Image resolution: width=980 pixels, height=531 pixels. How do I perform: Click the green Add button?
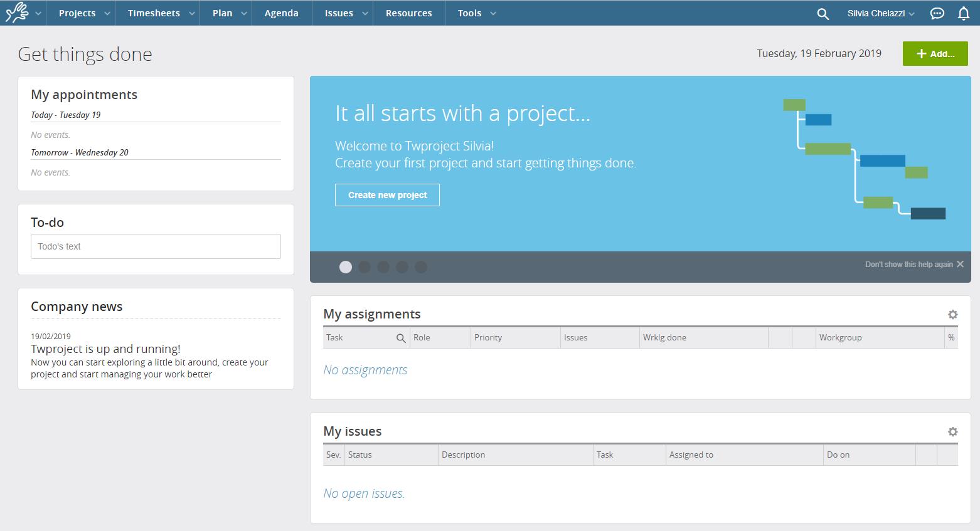(935, 54)
